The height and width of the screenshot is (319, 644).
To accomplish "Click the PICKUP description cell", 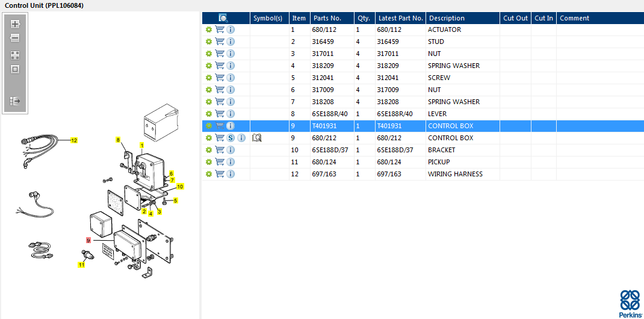I will pyautogui.click(x=463, y=162).
